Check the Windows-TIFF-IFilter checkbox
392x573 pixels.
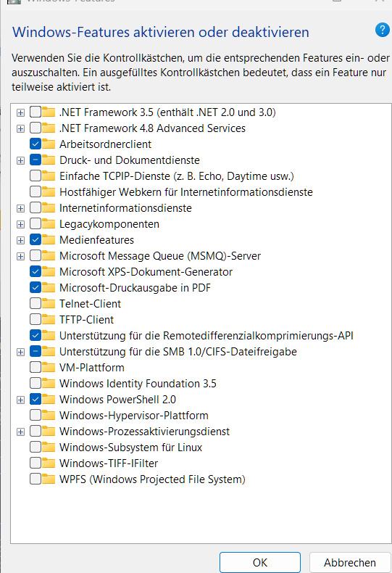coord(36,463)
